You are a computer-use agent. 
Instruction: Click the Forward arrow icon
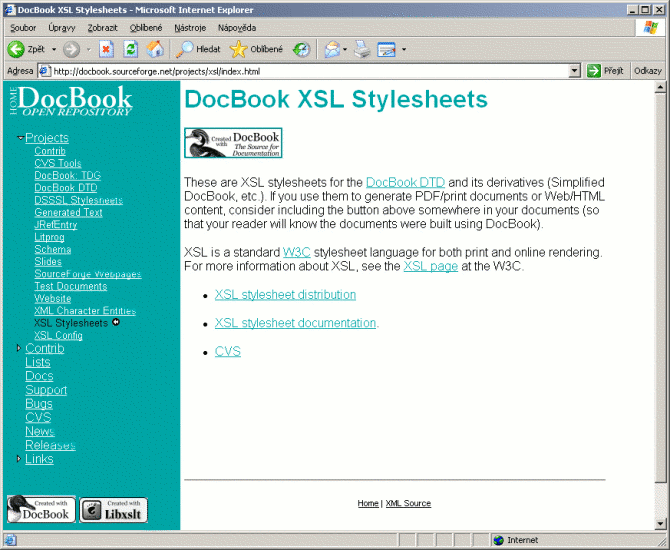(x=71, y=50)
